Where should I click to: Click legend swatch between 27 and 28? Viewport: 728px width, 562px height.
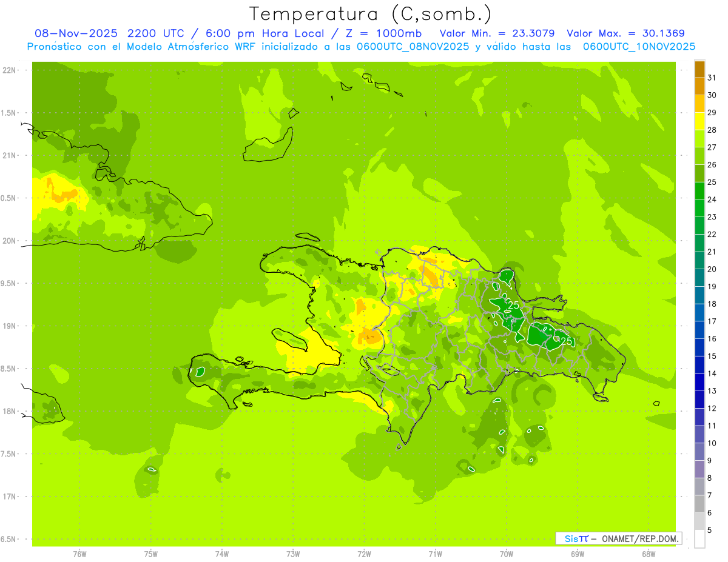click(699, 138)
